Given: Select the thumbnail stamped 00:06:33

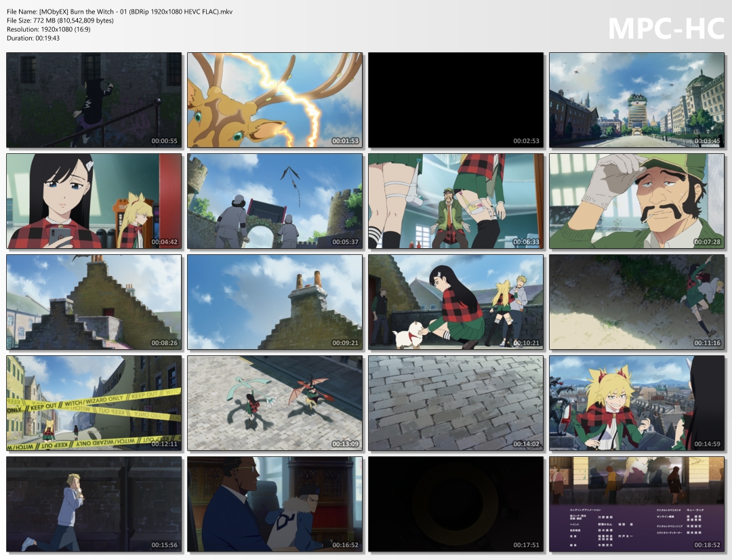Looking at the screenshot, I should (x=455, y=201).
